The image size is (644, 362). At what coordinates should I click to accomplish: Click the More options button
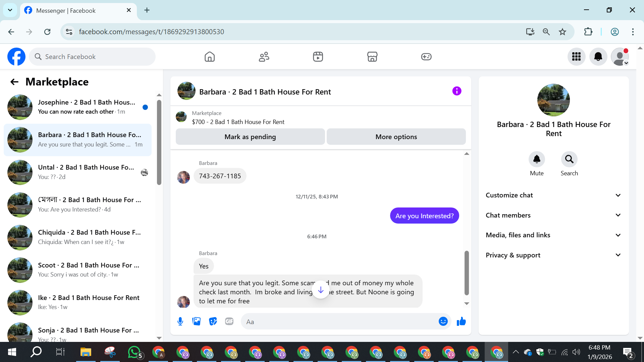click(x=396, y=137)
